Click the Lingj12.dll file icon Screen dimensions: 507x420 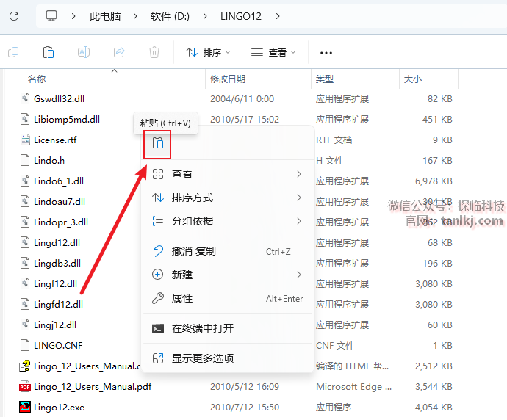[x=25, y=325]
